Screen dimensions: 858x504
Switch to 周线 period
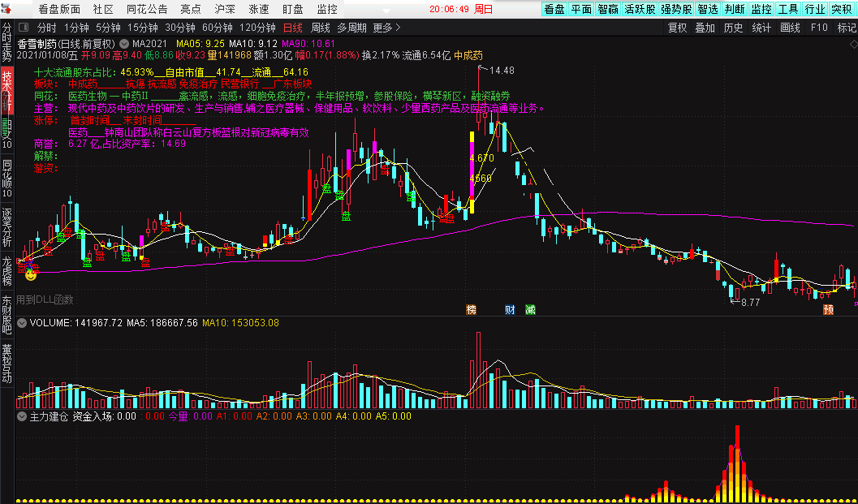click(x=320, y=28)
